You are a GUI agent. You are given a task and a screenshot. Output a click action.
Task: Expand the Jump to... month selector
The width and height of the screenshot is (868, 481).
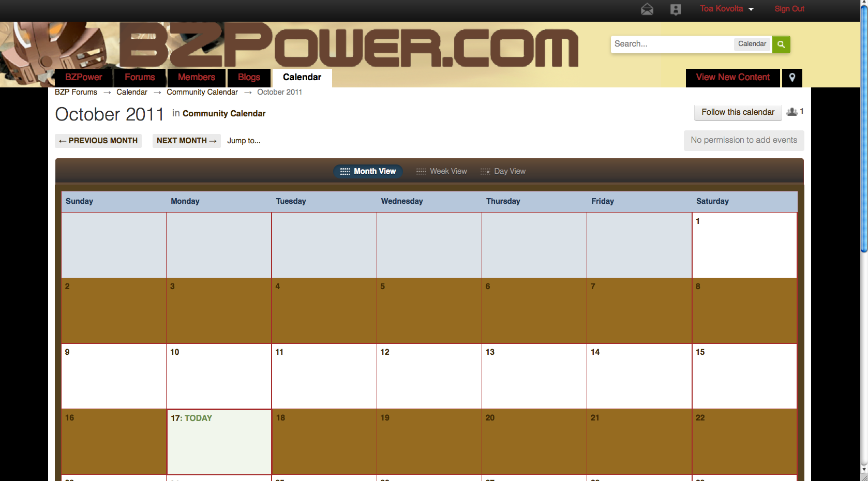pos(244,141)
